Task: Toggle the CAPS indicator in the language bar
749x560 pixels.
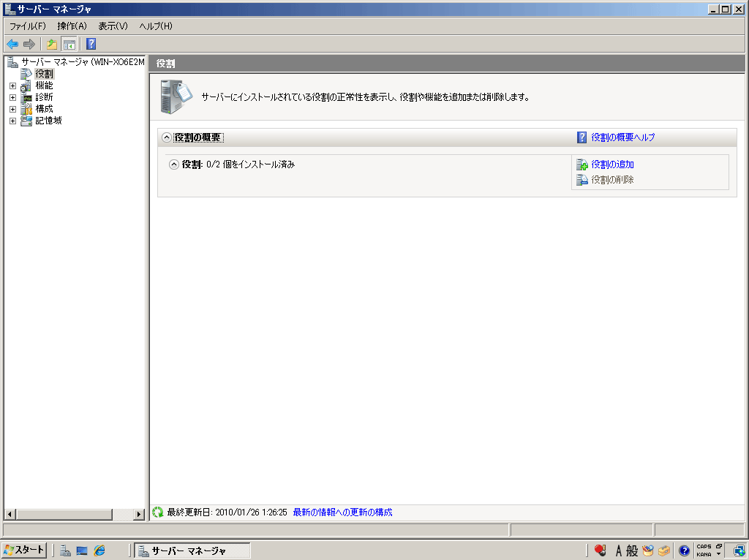Action: 704,547
